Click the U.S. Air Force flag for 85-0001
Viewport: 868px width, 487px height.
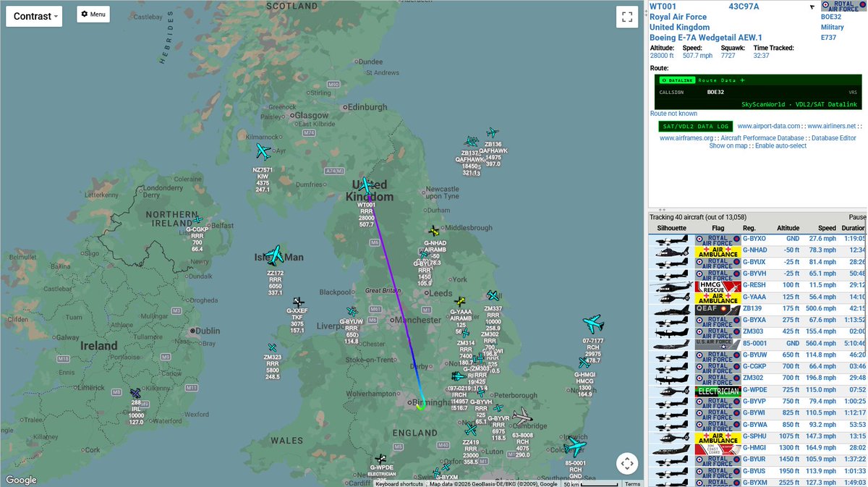pyautogui.click(x=718, y=344)
